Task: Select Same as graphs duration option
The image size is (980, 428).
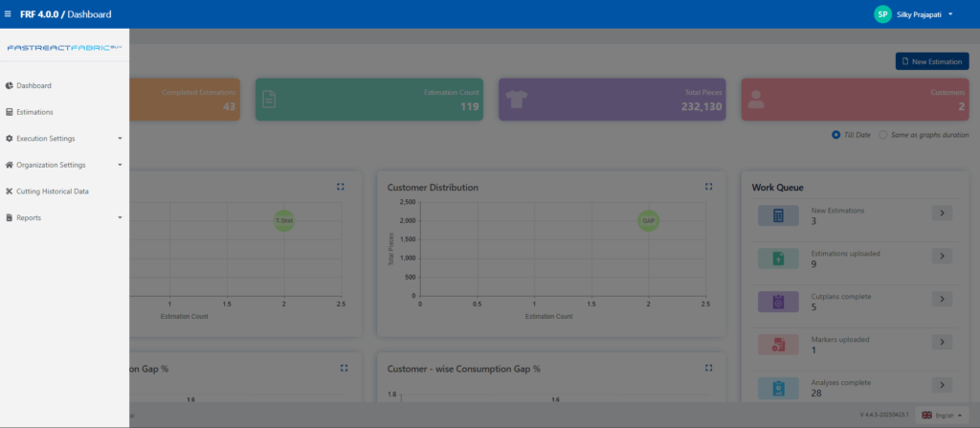Action: (x=883, y=135)
